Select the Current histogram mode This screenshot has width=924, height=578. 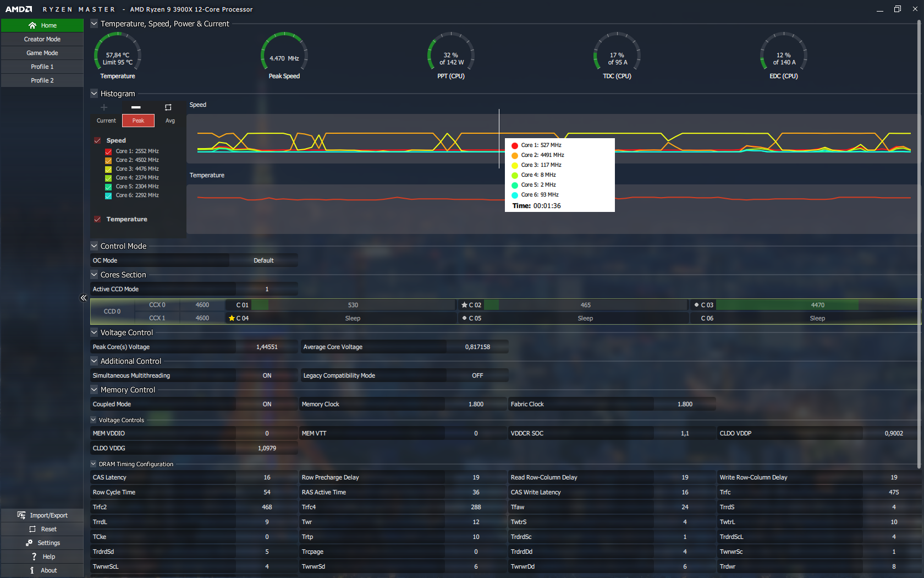tap(106, 121)
